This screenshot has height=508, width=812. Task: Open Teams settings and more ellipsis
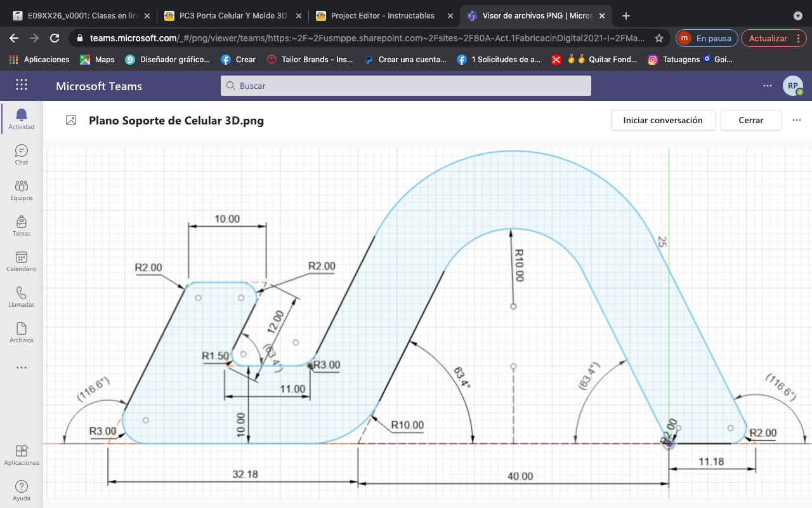[x=768, y=86]
